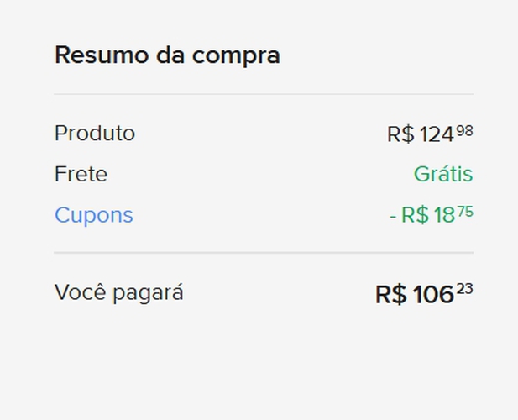
Task: Click the 75 cents superscript of coupon discount
Action: [x=464, y=212]
